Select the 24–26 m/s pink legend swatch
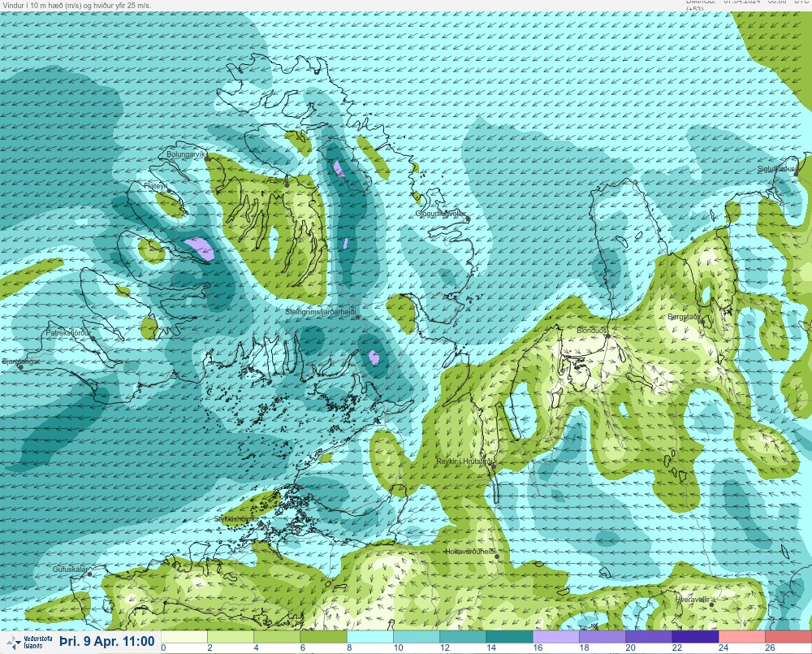Image resolution: width=812 pixels, height=654 pixels. 742,636
